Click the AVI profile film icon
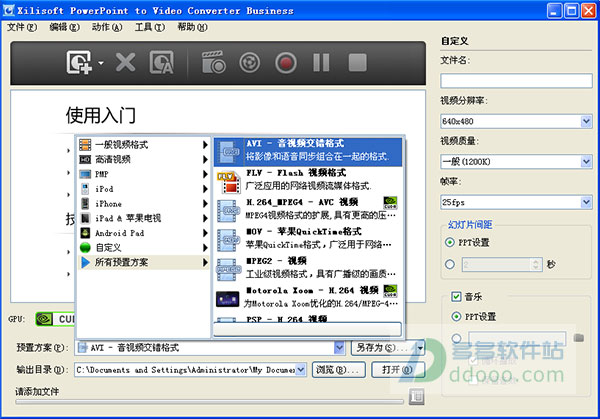The width and height of the screenshot is (600, 419). [228, 152]
